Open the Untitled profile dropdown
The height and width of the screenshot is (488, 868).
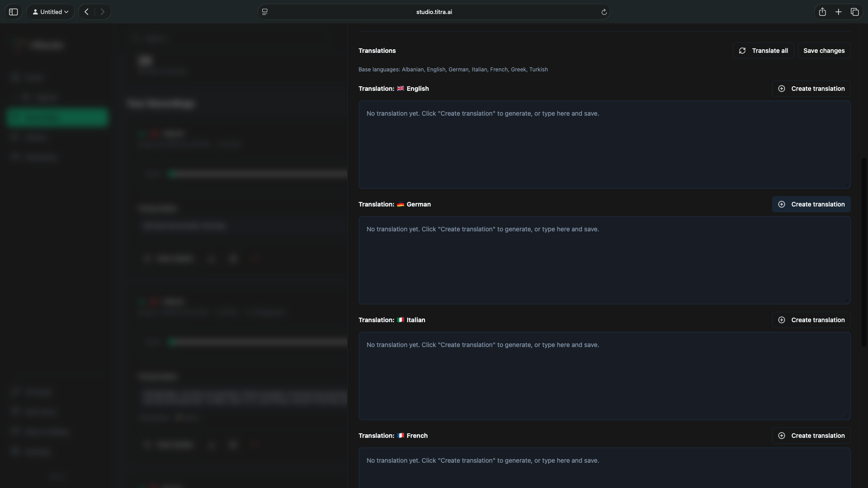tap(50, 12)
